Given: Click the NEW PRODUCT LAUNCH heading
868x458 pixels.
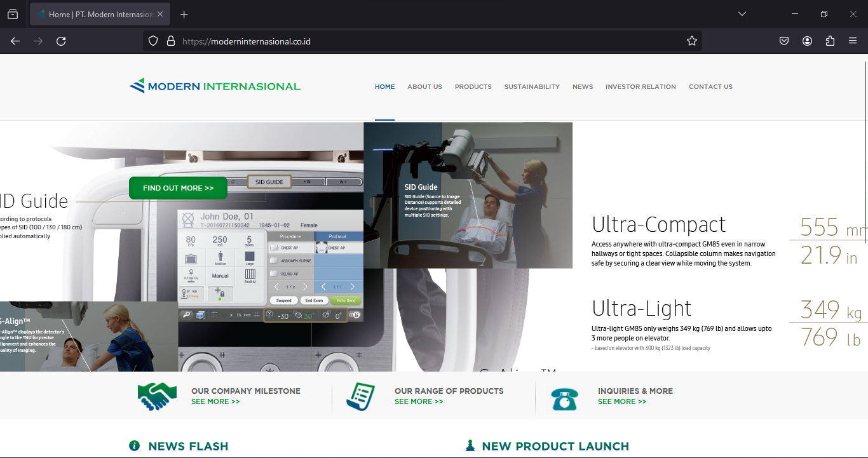Looking at the screenshot, I should click(555, 447).
